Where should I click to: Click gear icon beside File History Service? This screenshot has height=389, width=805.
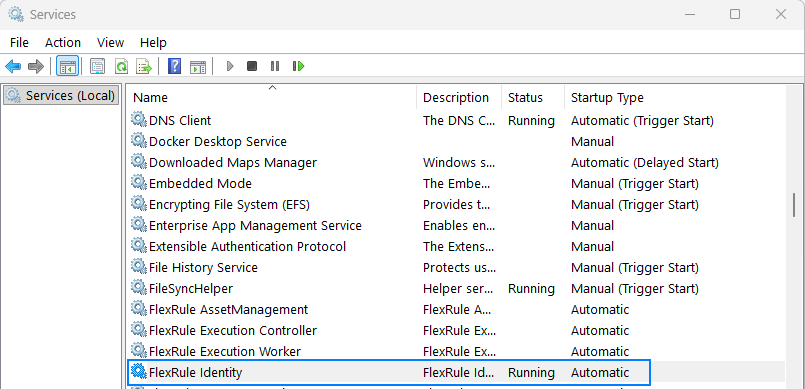click(x=139, y=267)
